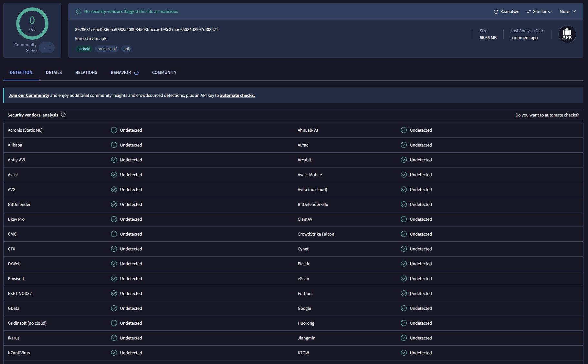Click the K7AntiVirus vendor name
Viewport: 588px width, 364px height.
click(19, 353)
